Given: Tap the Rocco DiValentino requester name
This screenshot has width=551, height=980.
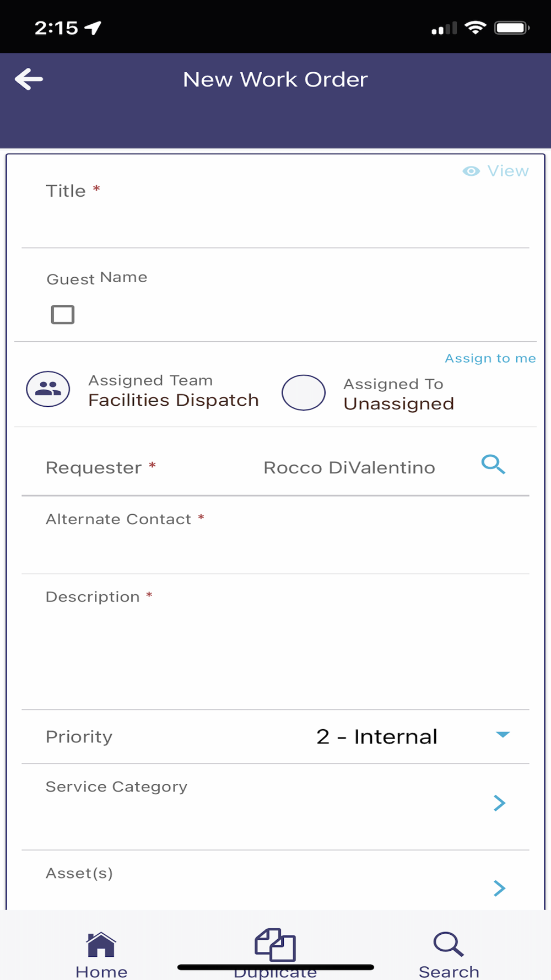Looking at the screenshot, I should coord(349,468).
